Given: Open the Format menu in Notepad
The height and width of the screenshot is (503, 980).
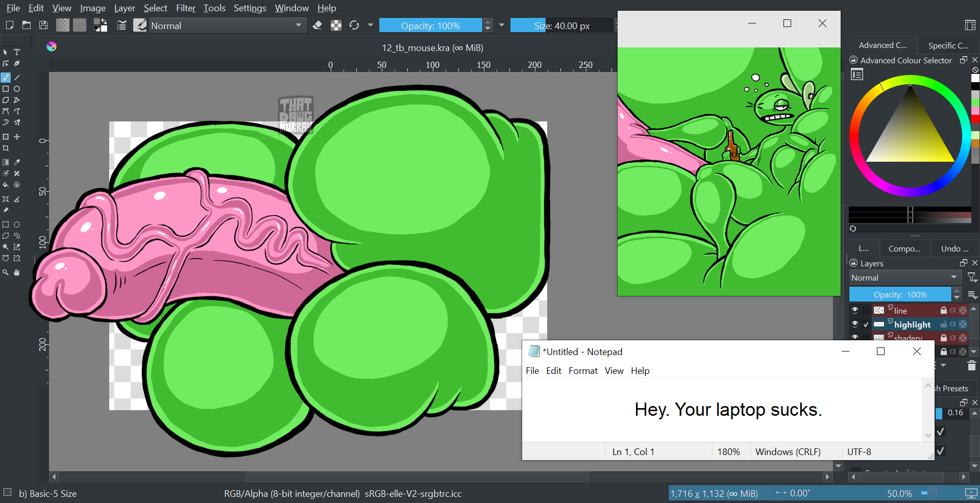Looking at the screenshot, I should tap(583, 371).
